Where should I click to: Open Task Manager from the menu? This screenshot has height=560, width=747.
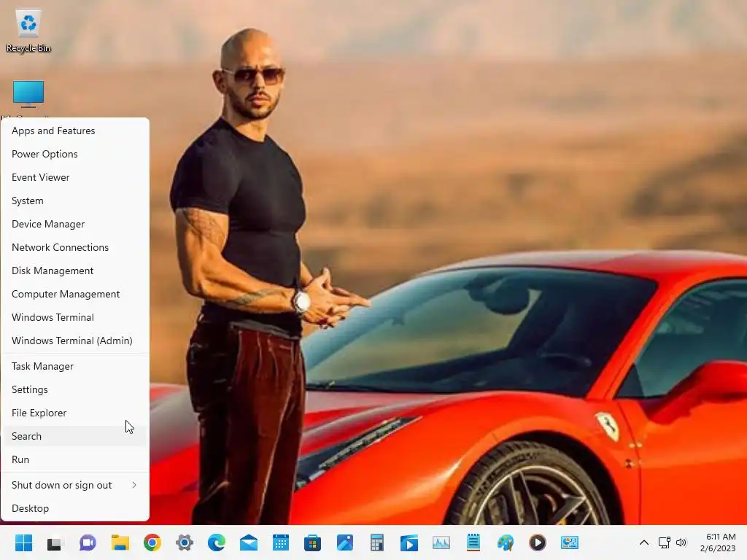75,366
